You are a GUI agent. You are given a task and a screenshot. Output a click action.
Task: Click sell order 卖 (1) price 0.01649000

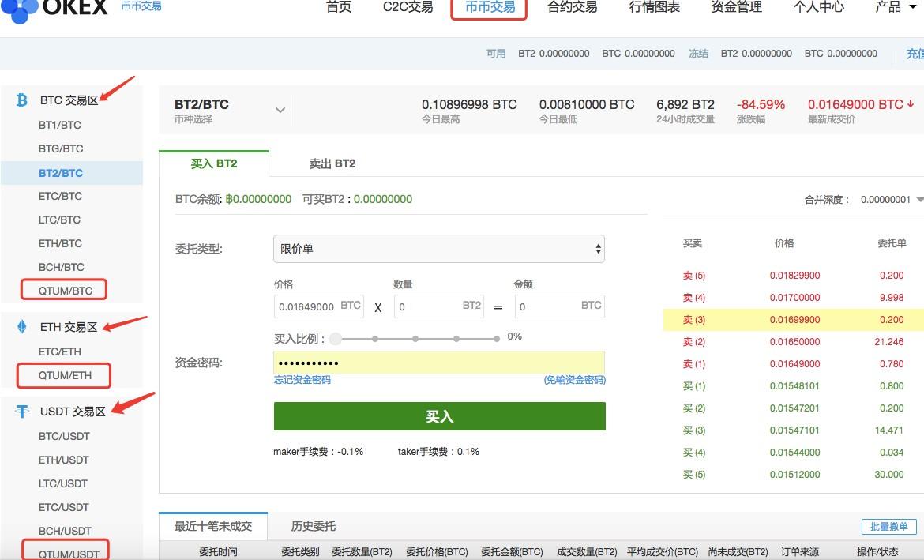pos(795,363)
